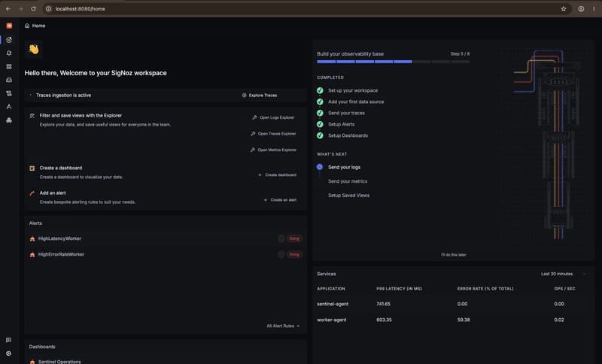Viewport: 602px width, 364px height.
Task: Click the APPLICATION column header
Action: 331,289
